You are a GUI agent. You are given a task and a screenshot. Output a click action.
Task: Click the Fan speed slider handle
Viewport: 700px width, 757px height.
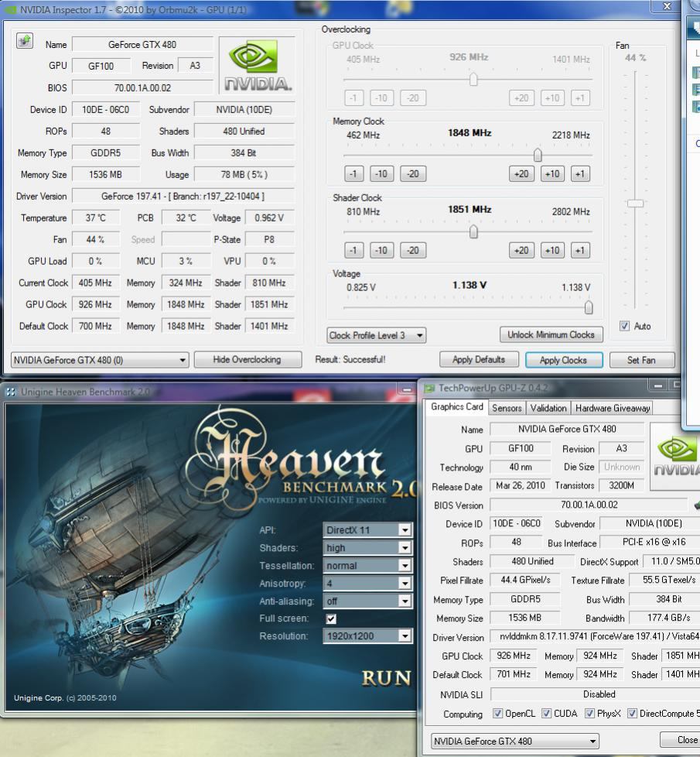tap(635, 204)
